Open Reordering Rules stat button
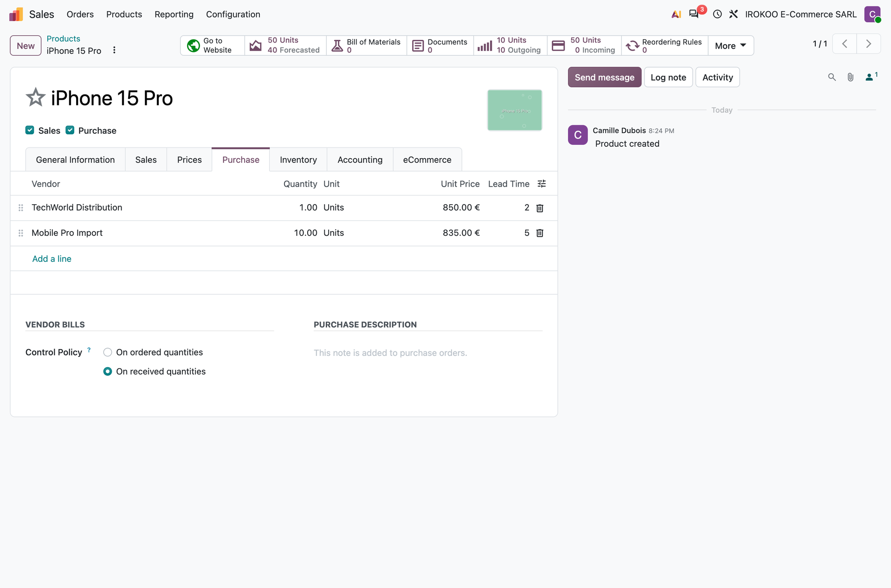Viewport: 891px width, 588px height. coord(665,45)
